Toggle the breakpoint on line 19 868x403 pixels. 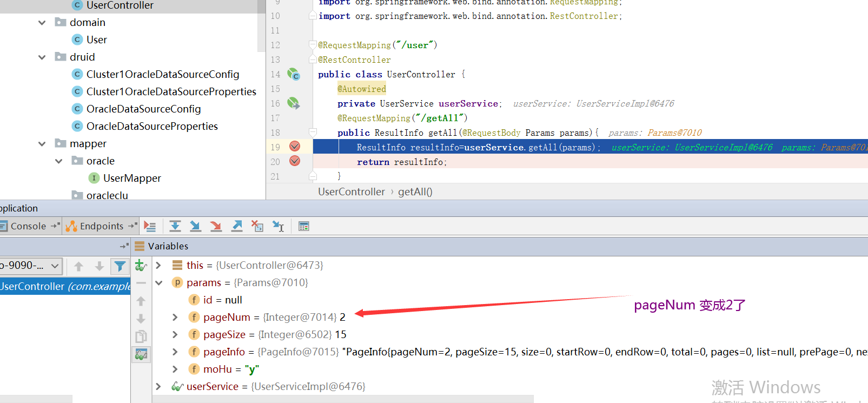click(295, 146)
